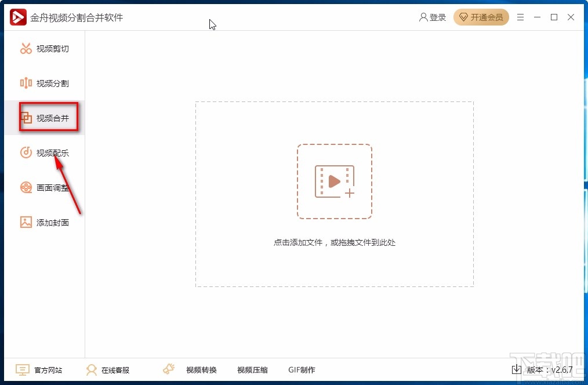Select the 视频剪切 scissors tool
Image resolution: width=588 pixels, height=385 pixels.
click(x=43, y=48)
